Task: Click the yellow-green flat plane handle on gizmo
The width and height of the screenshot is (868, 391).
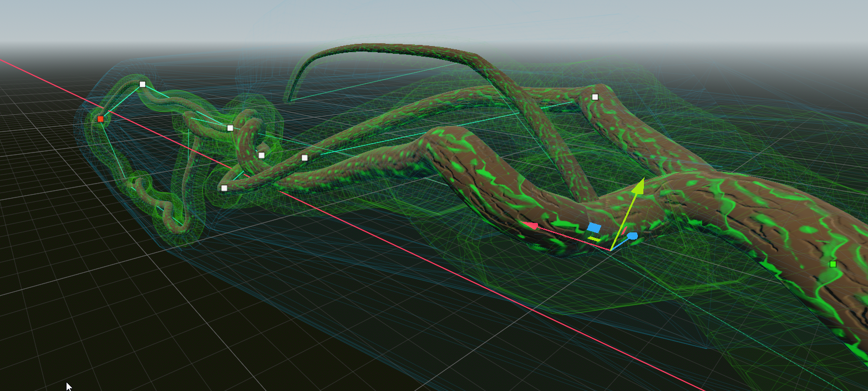Action: tap(594, 239)
